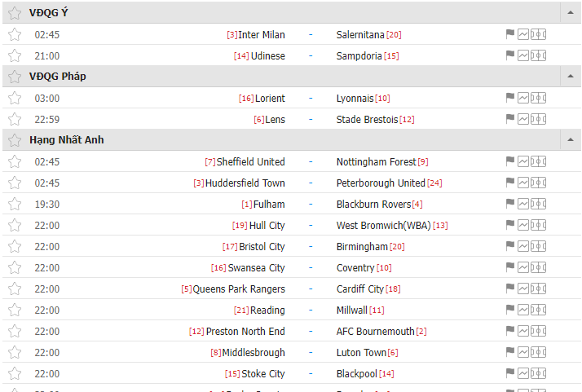Star the Inter Milan vs Salernitana match
The image size is (582, 392).
pos(15,34)
